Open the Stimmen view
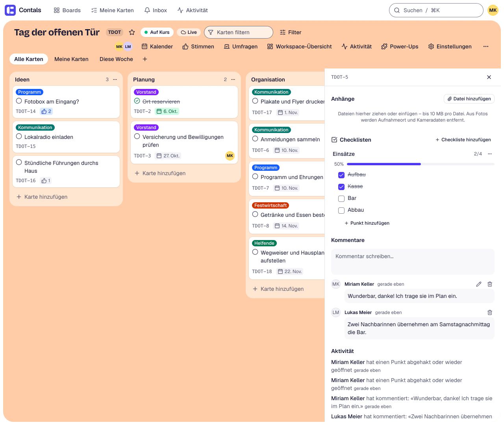The image size is (504, 425). pos(198,46)
